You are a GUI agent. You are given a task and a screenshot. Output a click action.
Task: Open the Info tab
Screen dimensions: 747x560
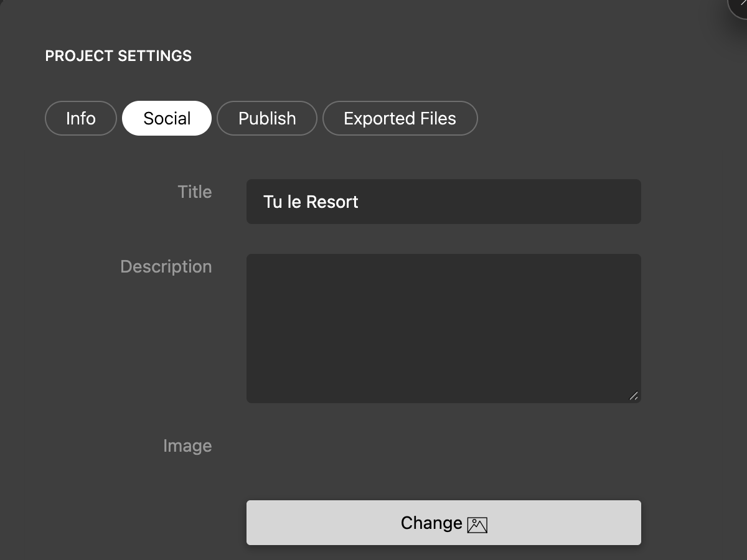(81, 118)
